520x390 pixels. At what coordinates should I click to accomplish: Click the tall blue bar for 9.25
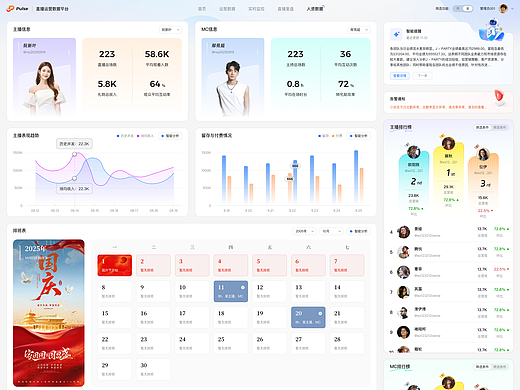(356, 177)
